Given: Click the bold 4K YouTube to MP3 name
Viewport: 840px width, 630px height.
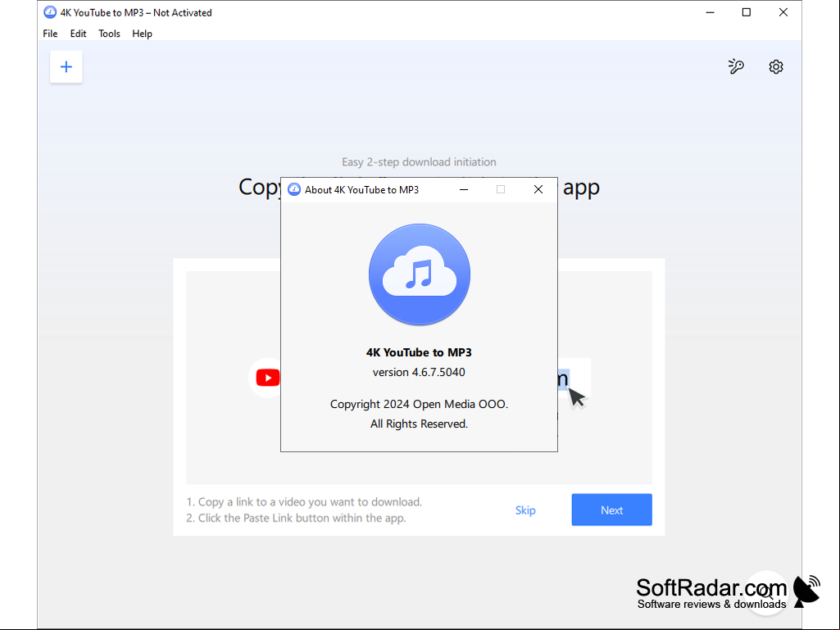Looking at the screenshot, I should (x=419, y=352).
